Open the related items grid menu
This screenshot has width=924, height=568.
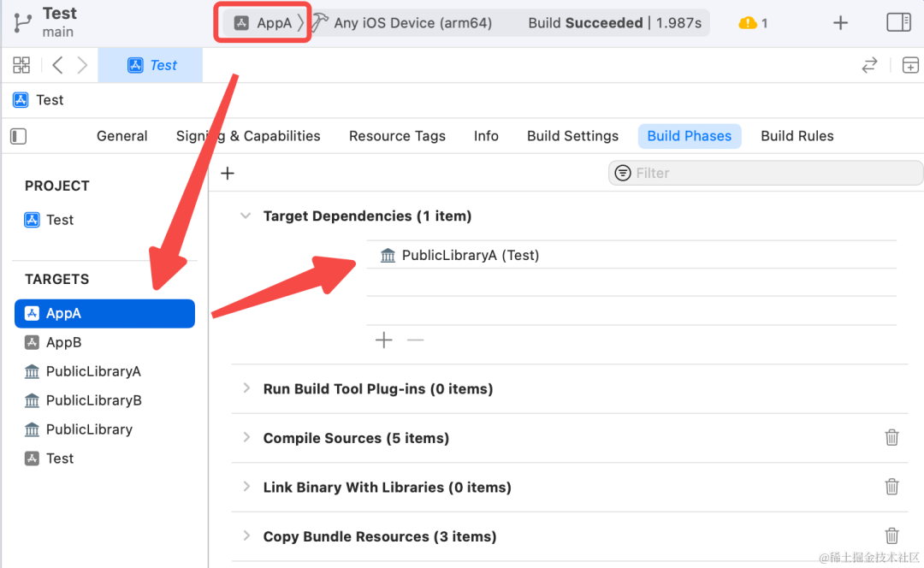pyautogui.click(x=21, y=65)
